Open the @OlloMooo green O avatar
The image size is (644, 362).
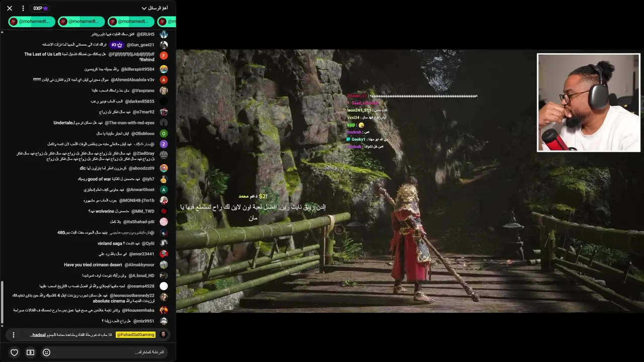[164, 133]
